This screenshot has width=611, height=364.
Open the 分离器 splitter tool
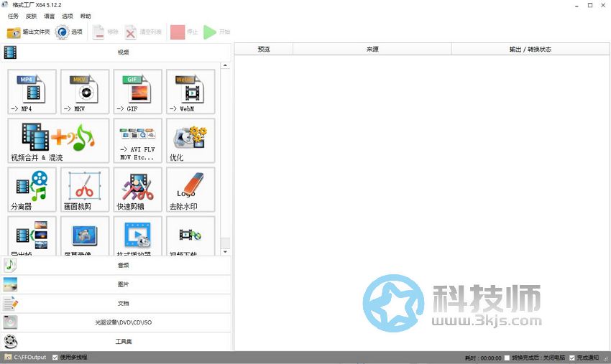coord(32,190)
